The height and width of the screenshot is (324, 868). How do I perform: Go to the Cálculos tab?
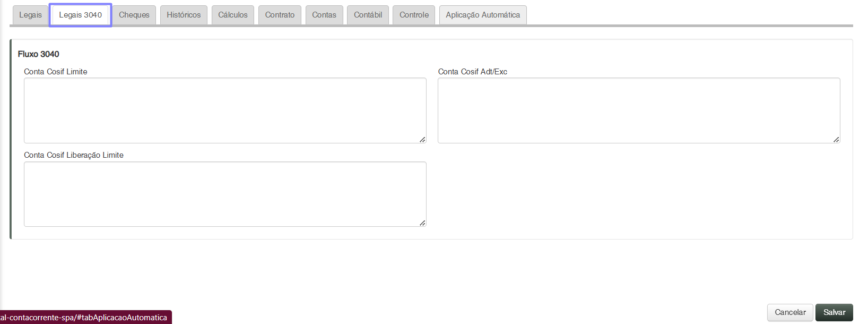[x=233, y=15]
